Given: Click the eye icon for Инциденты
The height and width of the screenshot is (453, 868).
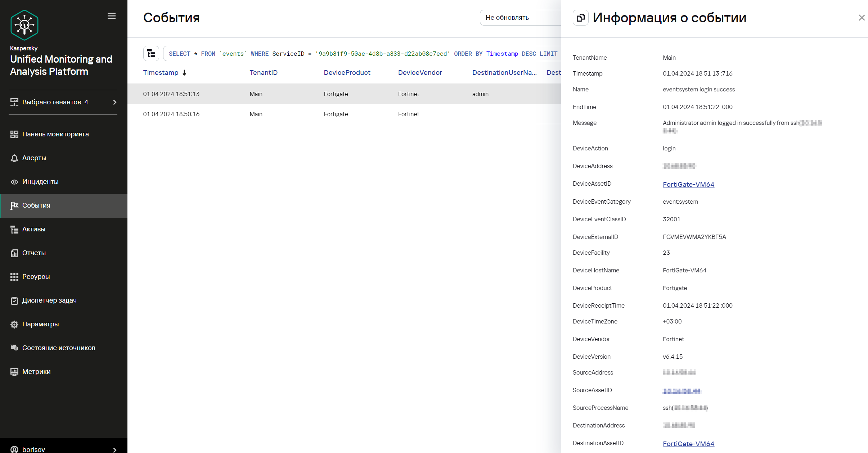Looking at the screenshot, I should click(x=14, y=182).
